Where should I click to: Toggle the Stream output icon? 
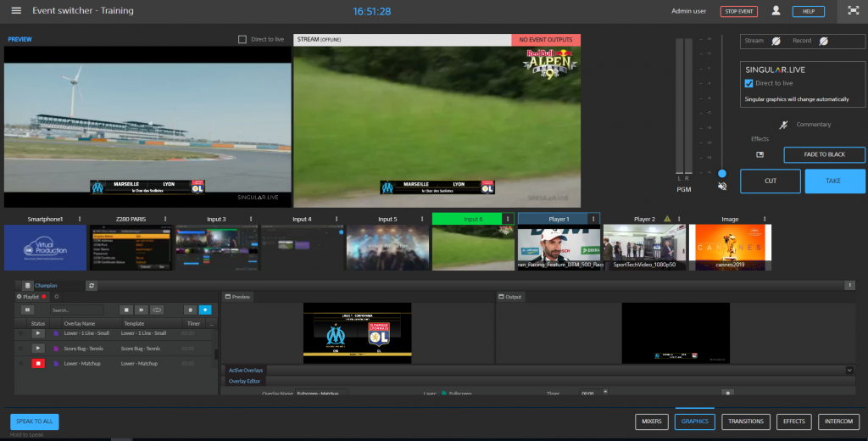[776, 41]
